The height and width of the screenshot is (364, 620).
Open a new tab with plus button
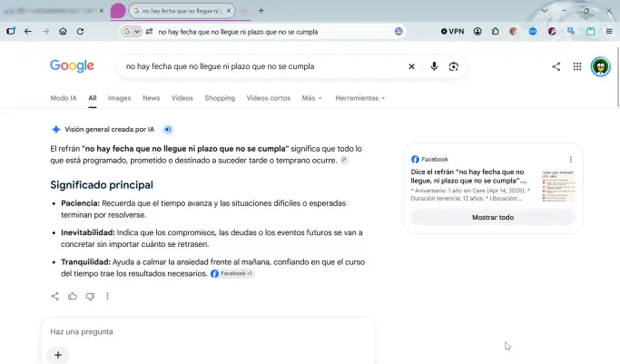click(x=261, y=11)
